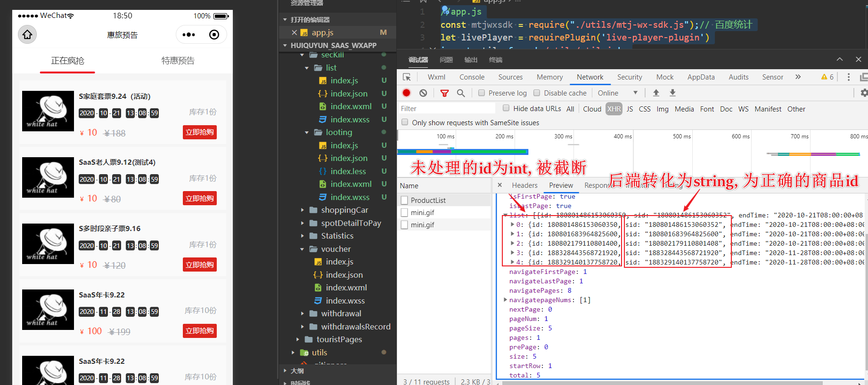The image size is (868, 385).
Task: Filter requests by Img type
Action: (x=662, y=109)
